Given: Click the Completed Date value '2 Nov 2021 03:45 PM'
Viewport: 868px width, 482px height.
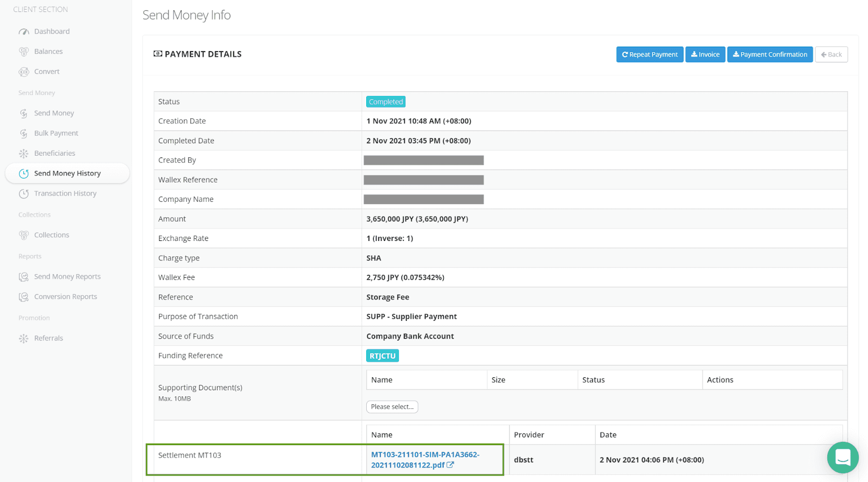Looking at the screenshot, I should (418, 141).
